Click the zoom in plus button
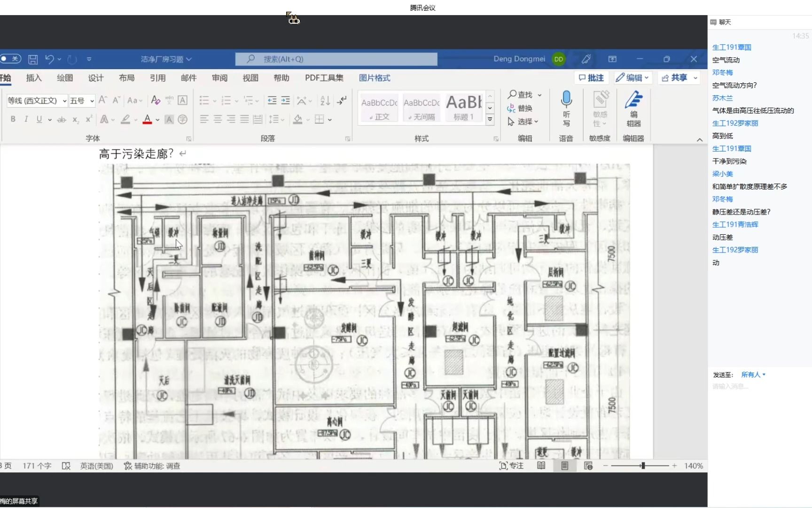The width and height of the screenshot is (812, 508). point(674,466)
